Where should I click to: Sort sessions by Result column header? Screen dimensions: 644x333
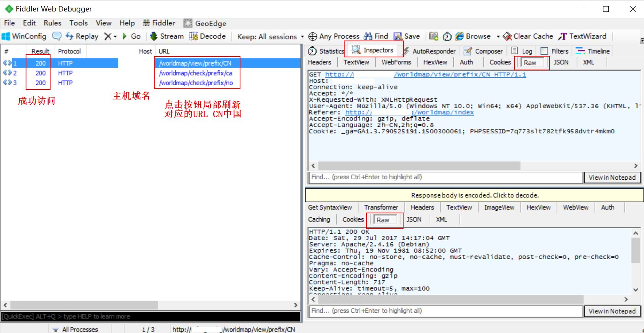tap(40, 51)
